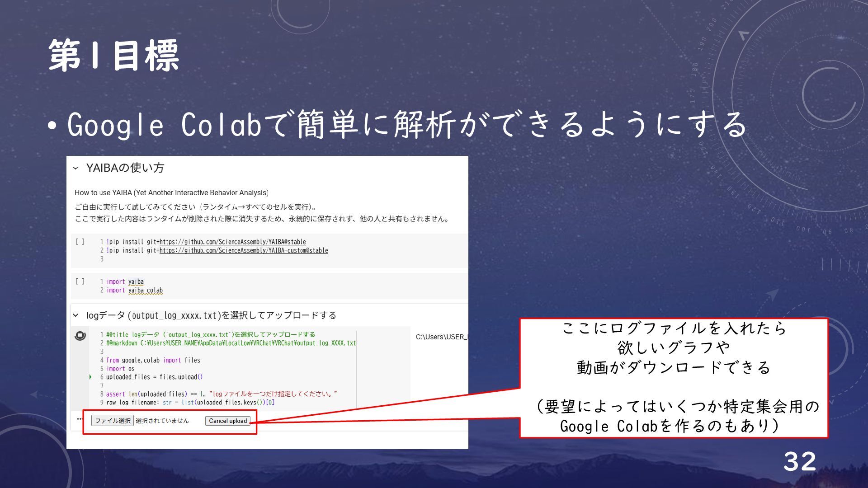This screenshot has width=868, height=488.
Task: Run the 'import yaiba' code cell
Action: point(80,282)
